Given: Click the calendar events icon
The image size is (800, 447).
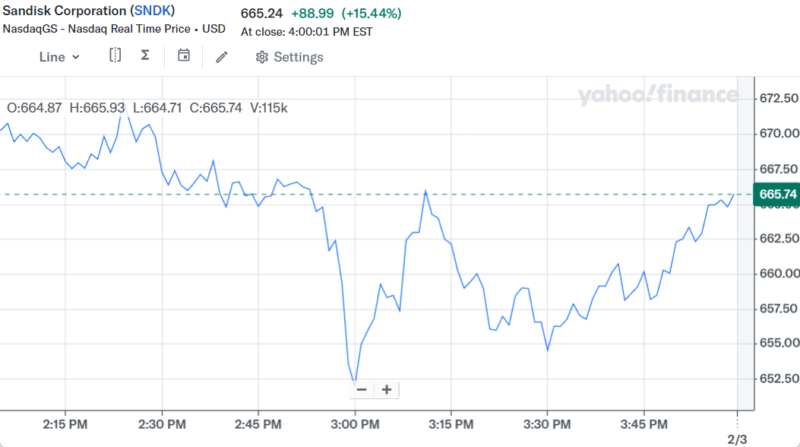Looking at the screenshot, I should tap(183, 56).
